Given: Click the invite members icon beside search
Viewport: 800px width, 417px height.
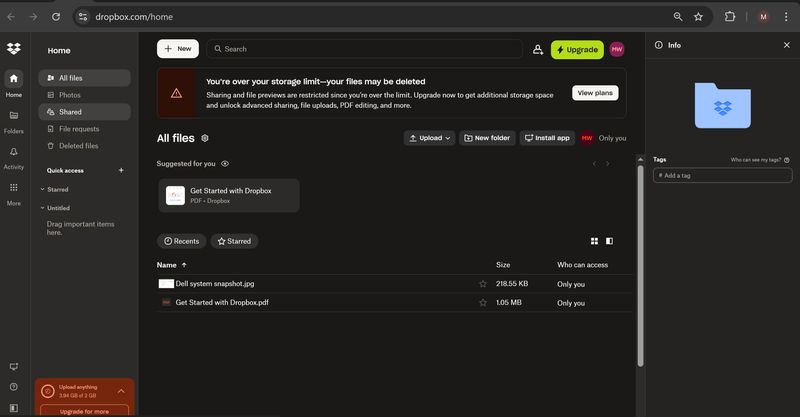Looking at the screenshot, I should click(x=538, y=49).
